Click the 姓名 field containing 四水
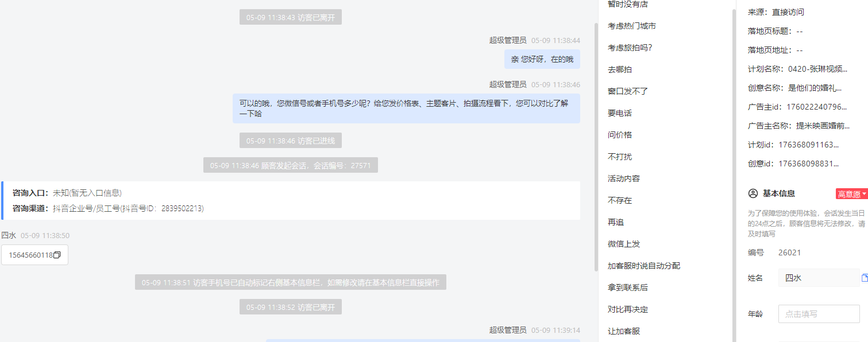 pos(819,278)
